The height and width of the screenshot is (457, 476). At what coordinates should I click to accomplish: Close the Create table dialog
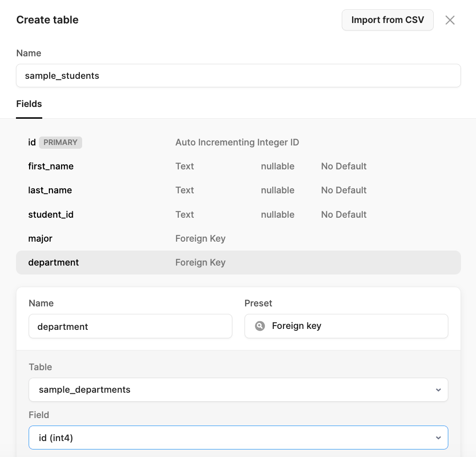pos(450,20)
